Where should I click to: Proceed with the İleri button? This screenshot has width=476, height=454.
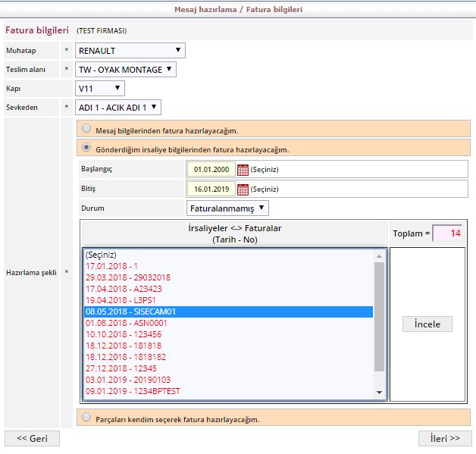pos(444,438)
